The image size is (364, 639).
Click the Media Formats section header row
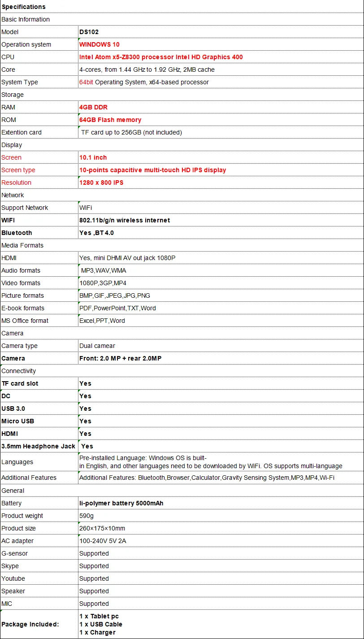(x=182, y=245)
